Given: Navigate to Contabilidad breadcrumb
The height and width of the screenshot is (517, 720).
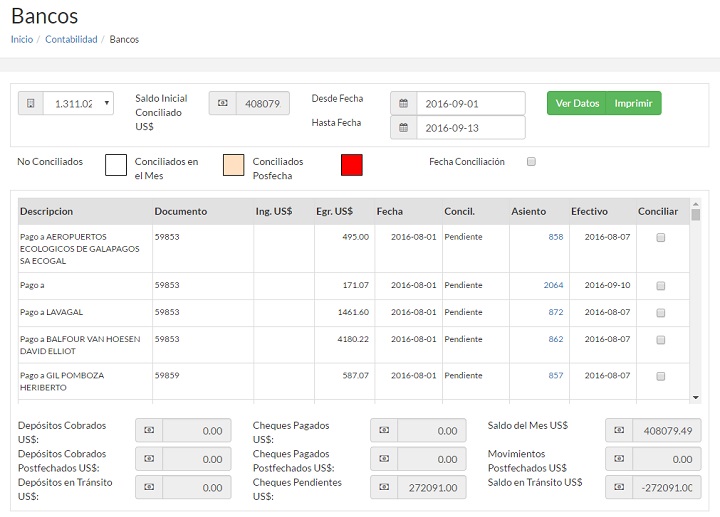Looking at the screenshot, I should 71,39.
